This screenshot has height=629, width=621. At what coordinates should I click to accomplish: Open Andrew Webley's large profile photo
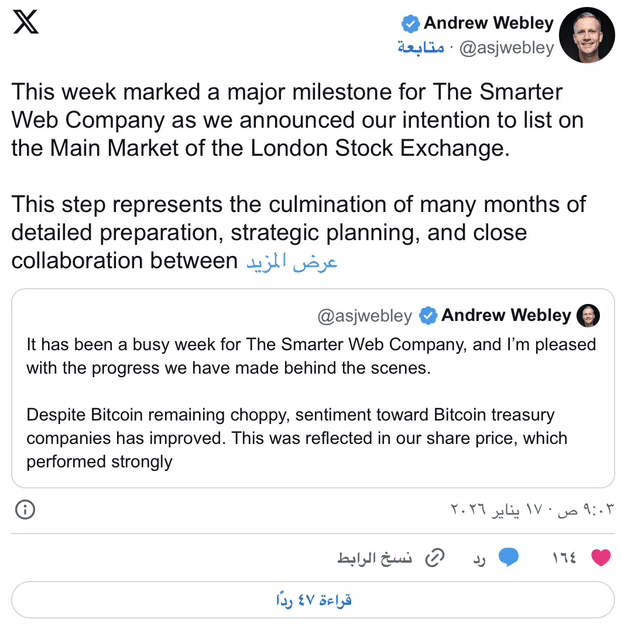point(585,35)
